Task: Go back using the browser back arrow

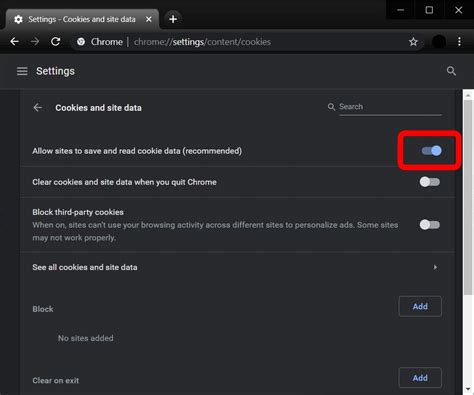Action: pyautogui.click(x=14, y=42)
